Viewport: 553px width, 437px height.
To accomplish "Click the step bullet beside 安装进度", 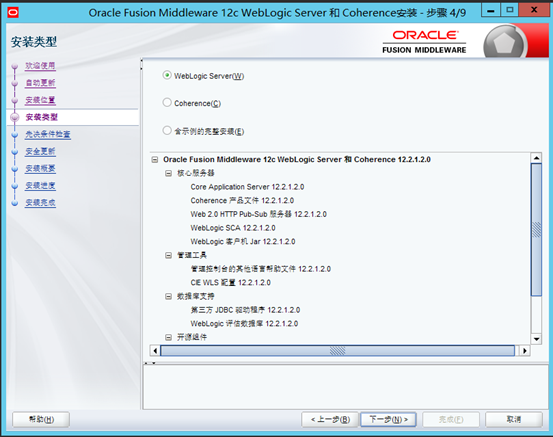I will point(14,186).
